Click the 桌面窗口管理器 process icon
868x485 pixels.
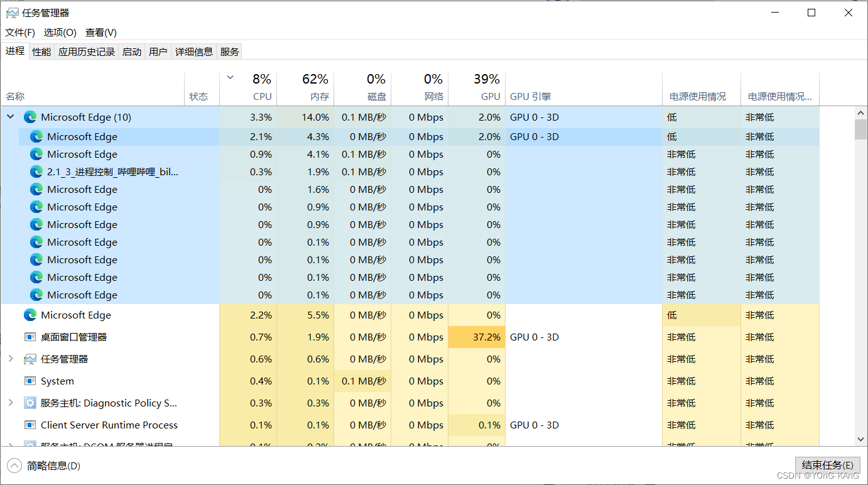click(30, 337)
